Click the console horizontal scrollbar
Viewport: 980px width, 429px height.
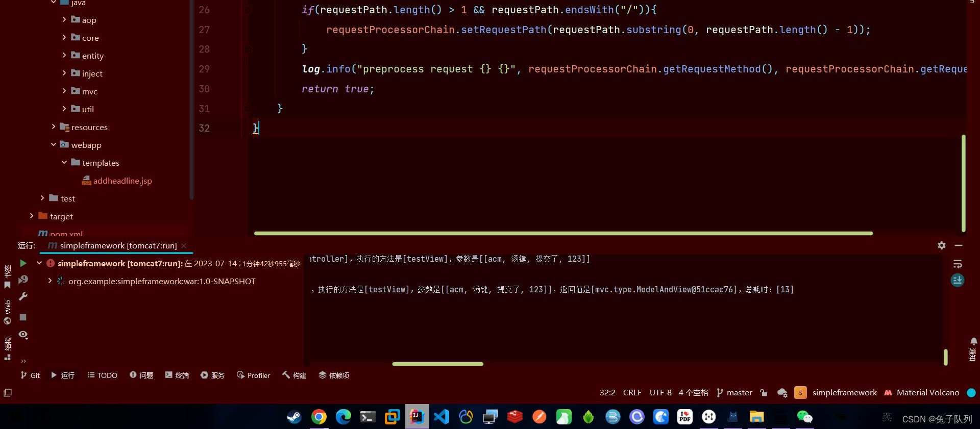(x=437, y=364)
